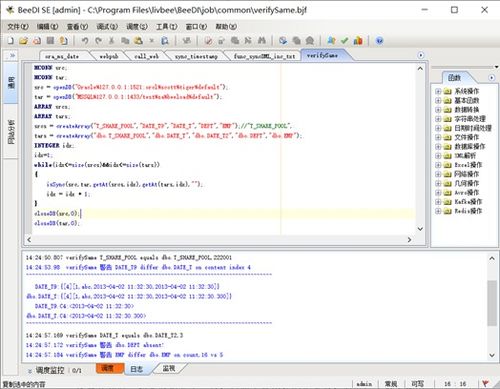Click log panel scroll down arrow
Viewport: 500px width, 389px height.
[492, 355]
